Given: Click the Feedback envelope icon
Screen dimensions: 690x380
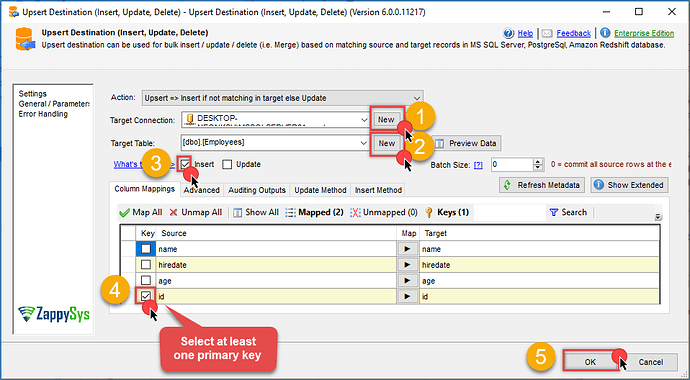Looking at the screenshot, I should tap(547, 33).
